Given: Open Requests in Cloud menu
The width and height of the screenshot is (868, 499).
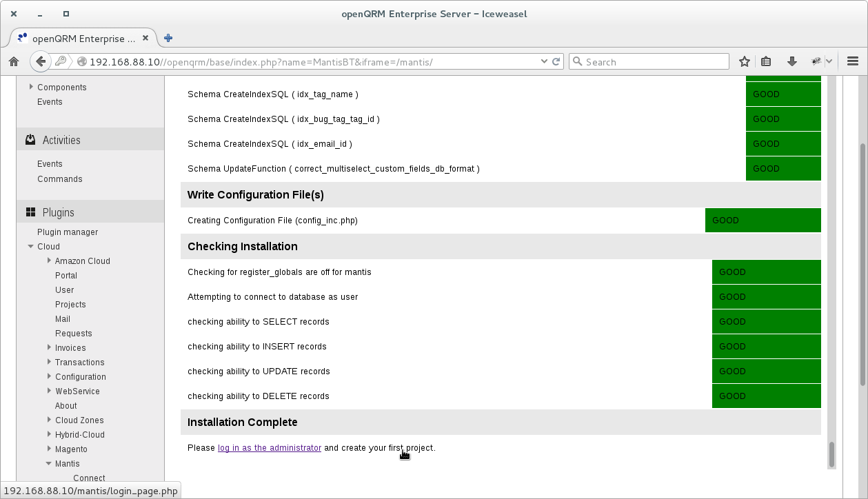Looking at the screenshot, I should pos(74,334).
